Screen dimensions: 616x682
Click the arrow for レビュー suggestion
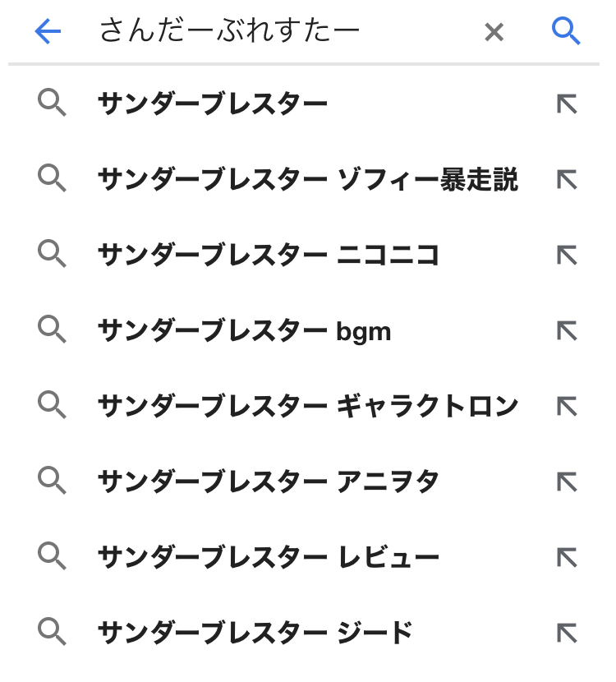pos(567,558)
